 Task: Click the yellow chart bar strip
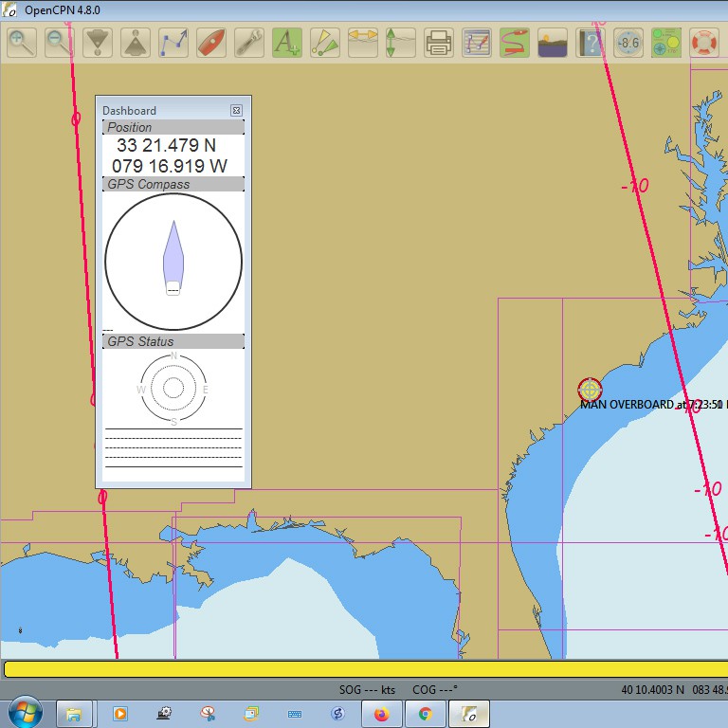click(x=364, y=669)
